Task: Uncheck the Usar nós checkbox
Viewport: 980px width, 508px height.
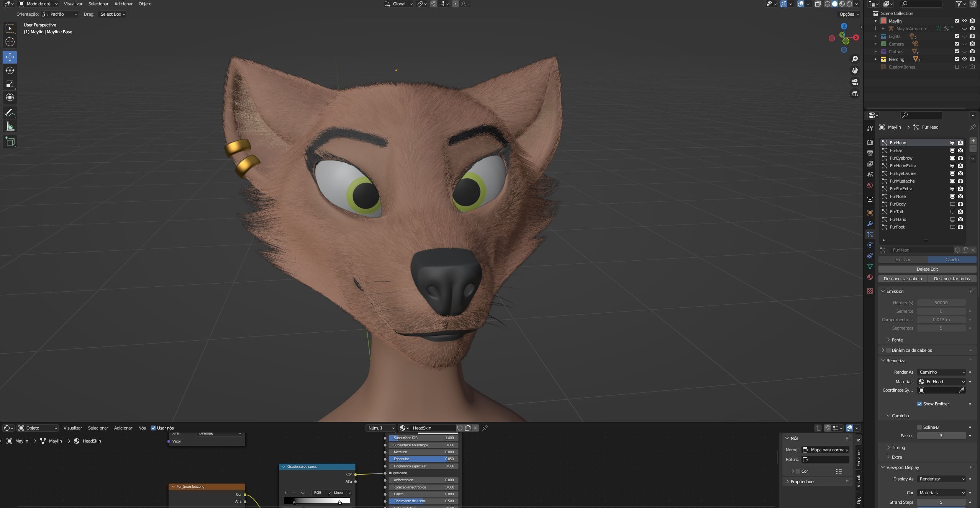Action: click(153, 428)
